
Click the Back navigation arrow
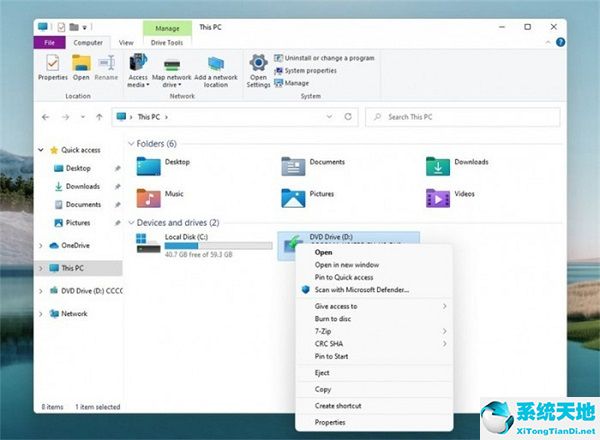click(46, 117)
